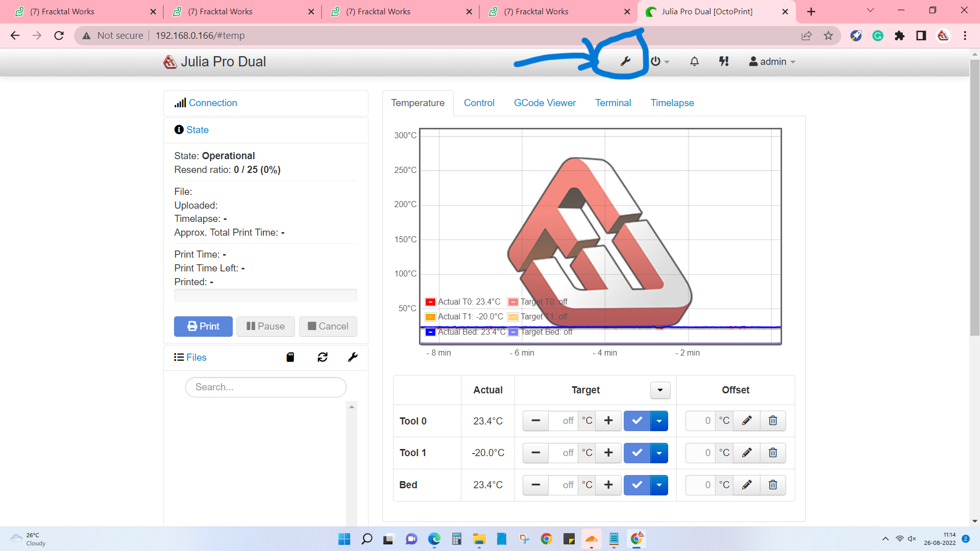Delete the Tool 0 temperature offset
980x551 pixels.
(x=773, y=421)
